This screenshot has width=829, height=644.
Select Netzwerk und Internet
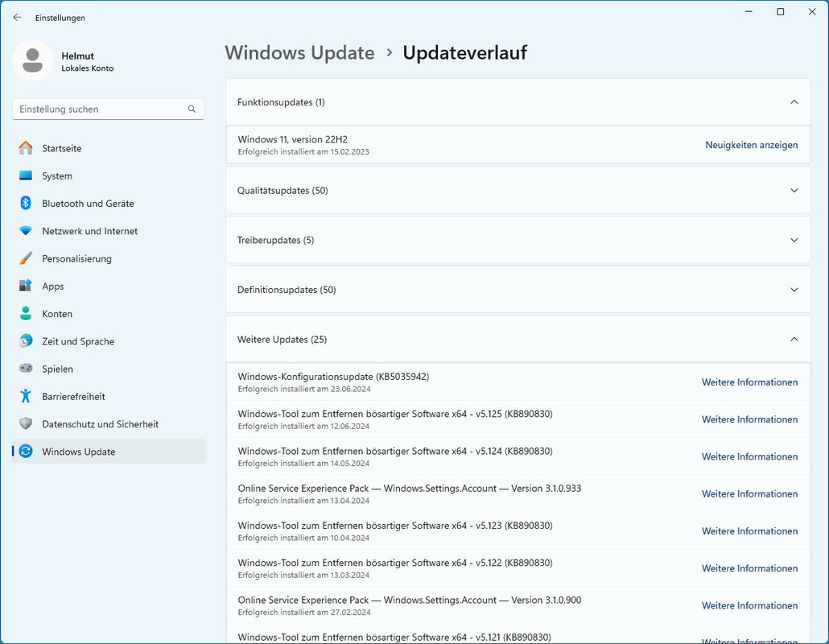point(90,231)
